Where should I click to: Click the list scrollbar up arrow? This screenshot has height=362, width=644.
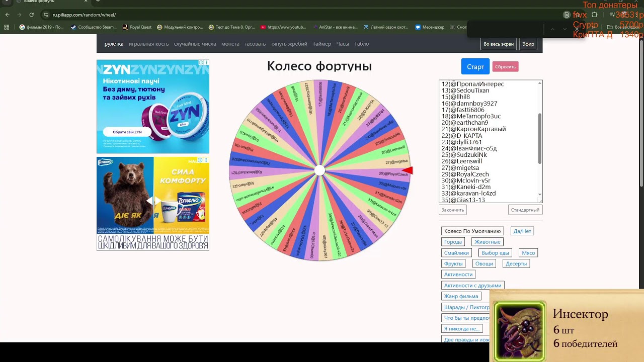540,83
